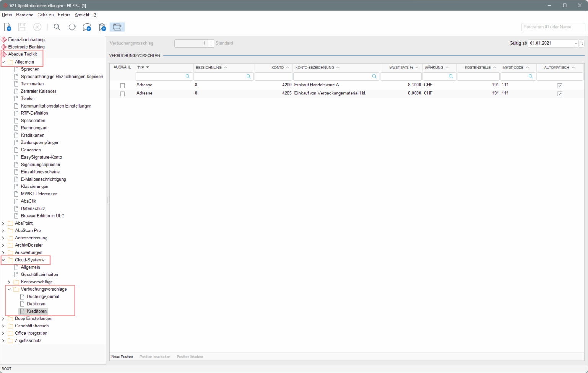
Task: Click the search icon next to Gültig ab
Action: pos(581,43)
